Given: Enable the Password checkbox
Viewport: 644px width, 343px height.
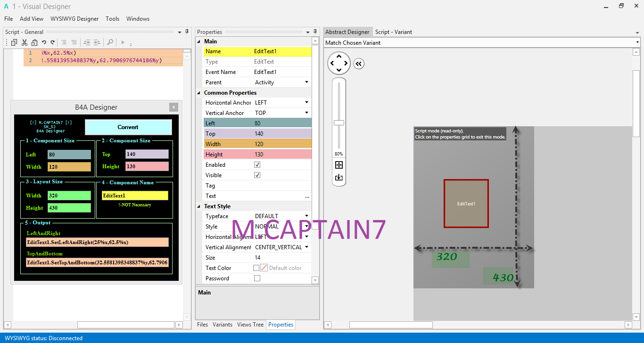Looking at the screenshot, I should click(x=257, y=278).
